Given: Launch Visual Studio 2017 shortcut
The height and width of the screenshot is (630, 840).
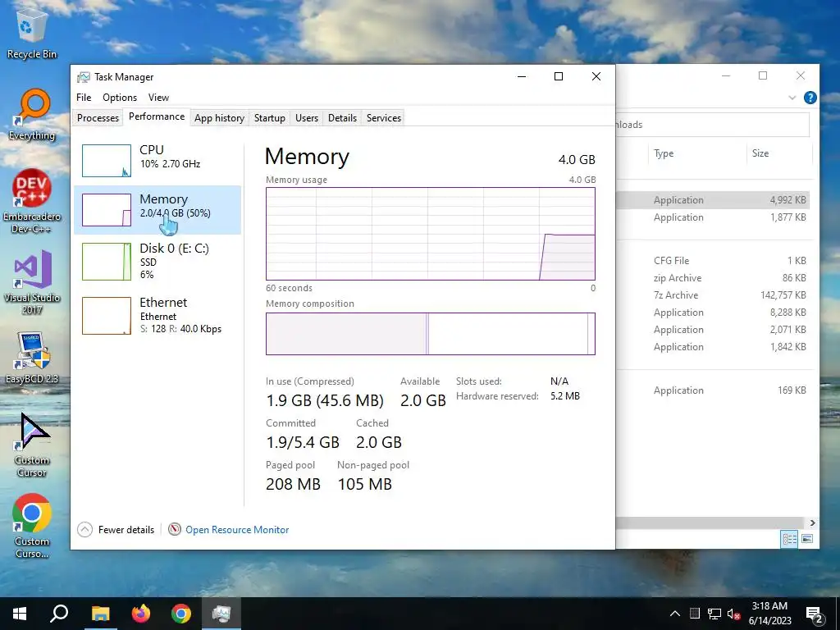Looking at the screenshot, I should (x=32, y=282).
